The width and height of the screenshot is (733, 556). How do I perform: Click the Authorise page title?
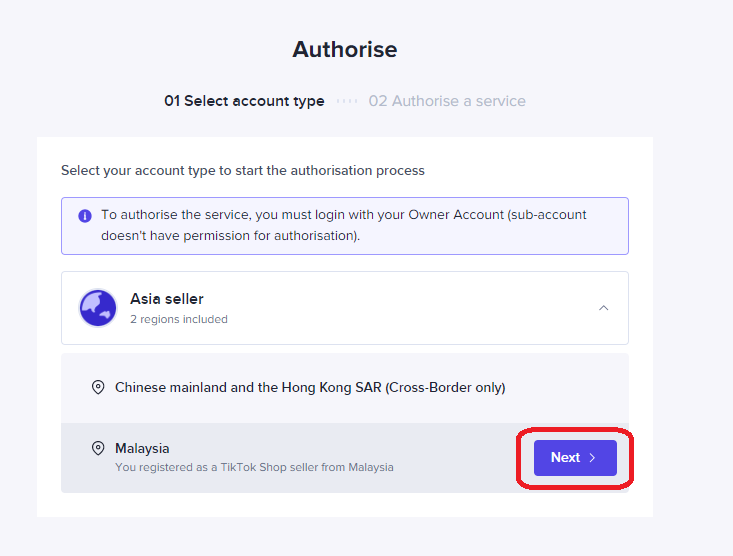click(345, 49)
